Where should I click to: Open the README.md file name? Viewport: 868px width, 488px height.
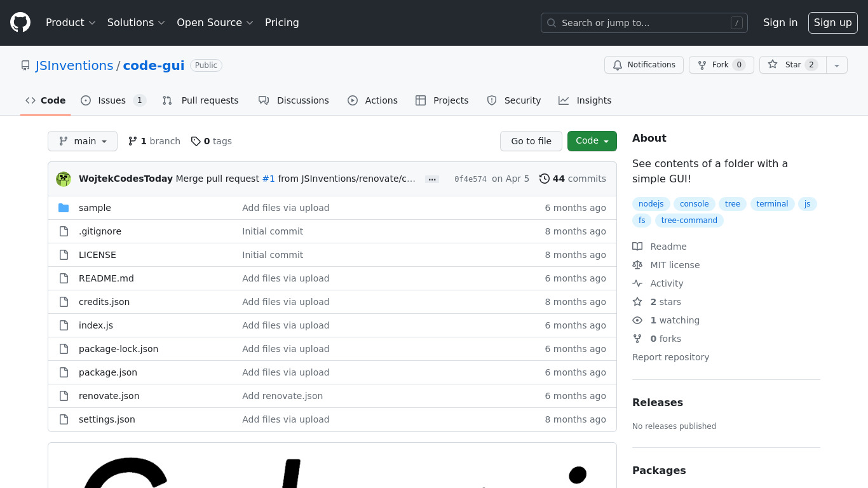(106, 278)
